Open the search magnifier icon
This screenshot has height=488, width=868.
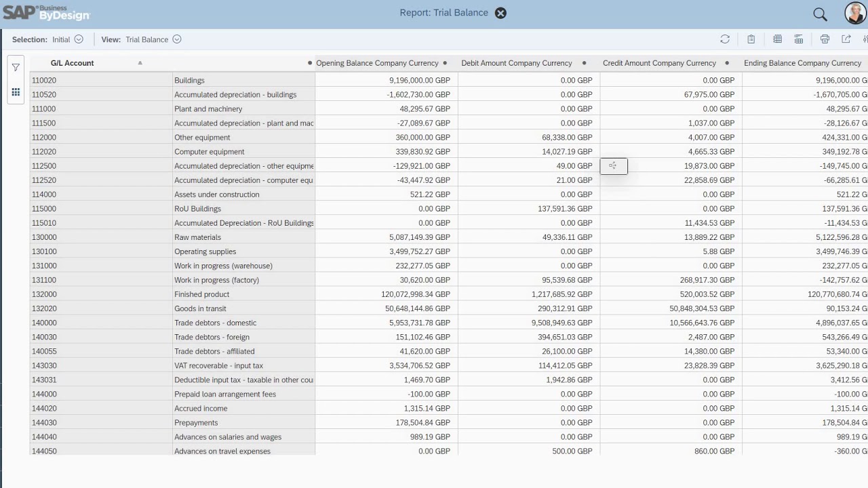pos(820,14)
